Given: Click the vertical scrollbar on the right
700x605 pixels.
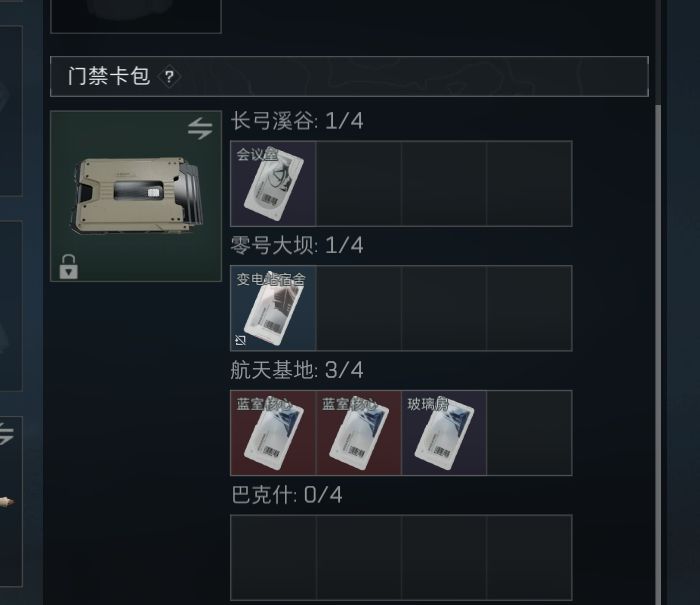Looking at the screenshot, I should [658, 353].
